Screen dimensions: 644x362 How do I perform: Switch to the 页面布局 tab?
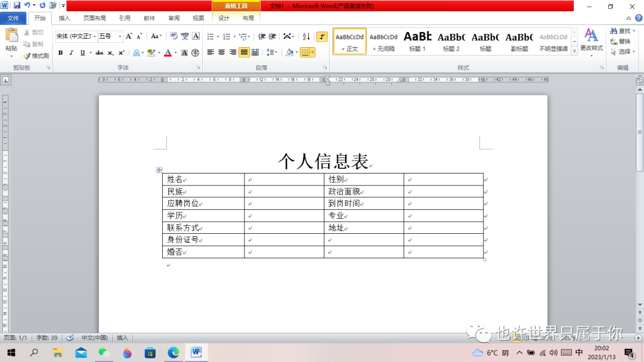click(x=94, y=18)
